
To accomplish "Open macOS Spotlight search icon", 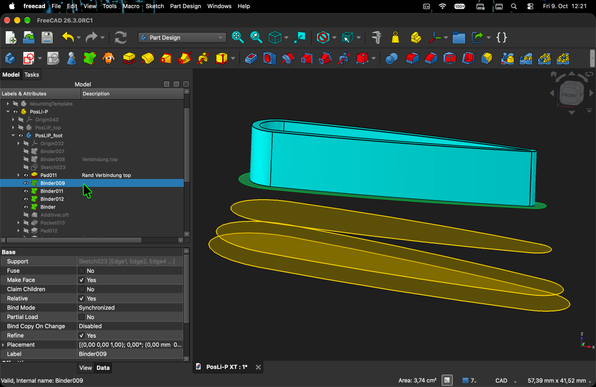I will tap(514, 6).
